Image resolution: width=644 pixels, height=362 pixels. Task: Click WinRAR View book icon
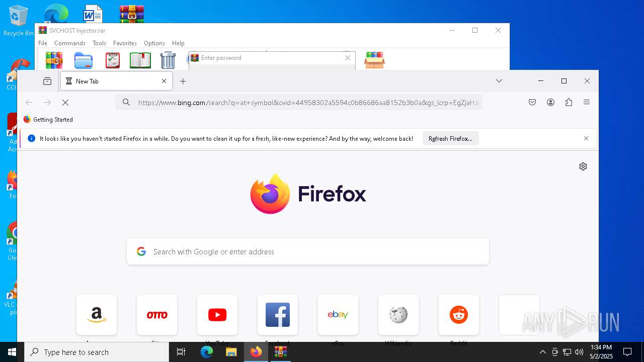[x=140, y=60]
